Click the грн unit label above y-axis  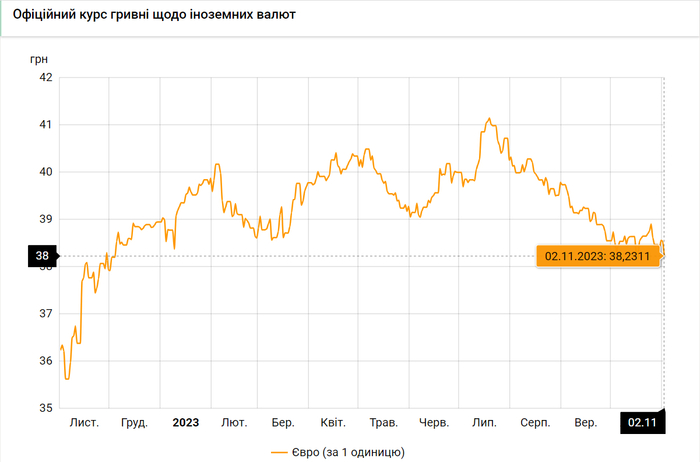(40, 58)
